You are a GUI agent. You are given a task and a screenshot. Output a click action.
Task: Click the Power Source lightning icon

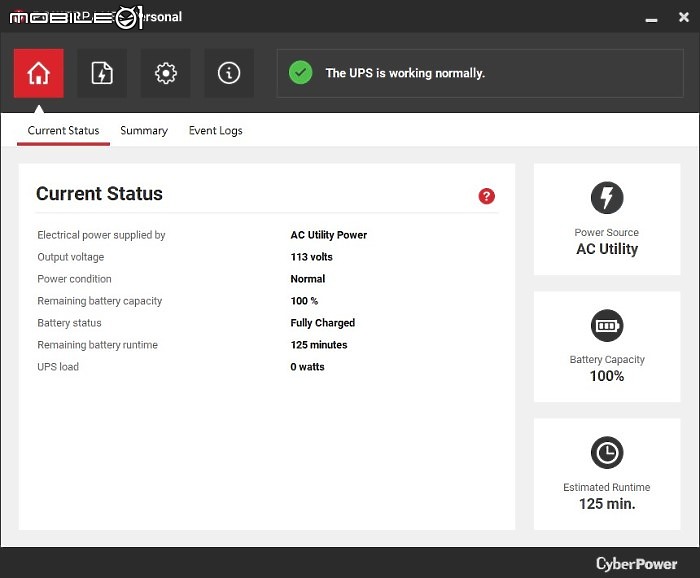coord(607,198)
